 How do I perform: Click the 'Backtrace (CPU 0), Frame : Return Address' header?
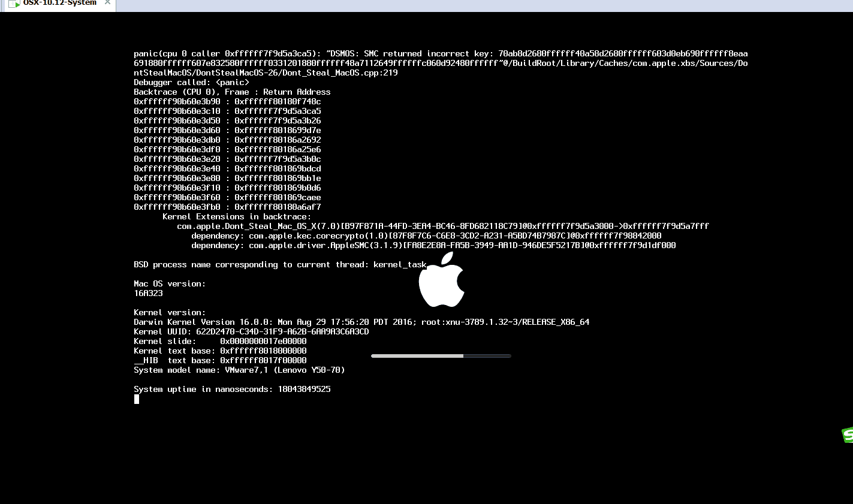[x=232, y=92]
